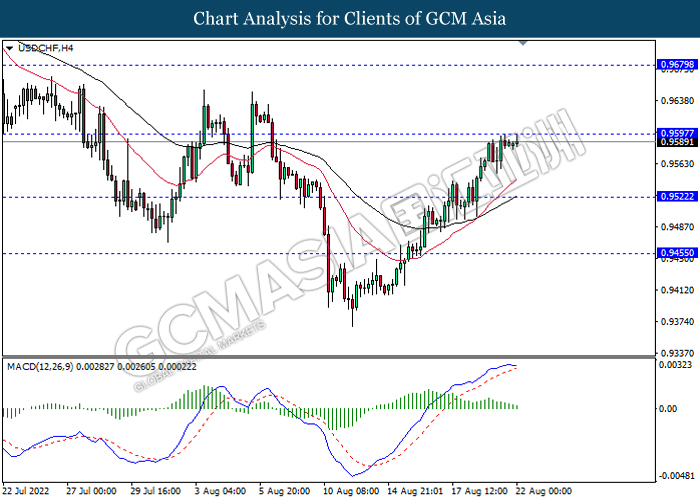Viewport: 700px width, 500px height.
Task: Open the USDCHF,H4 chart menu arrow
Action: pos(9,48)
